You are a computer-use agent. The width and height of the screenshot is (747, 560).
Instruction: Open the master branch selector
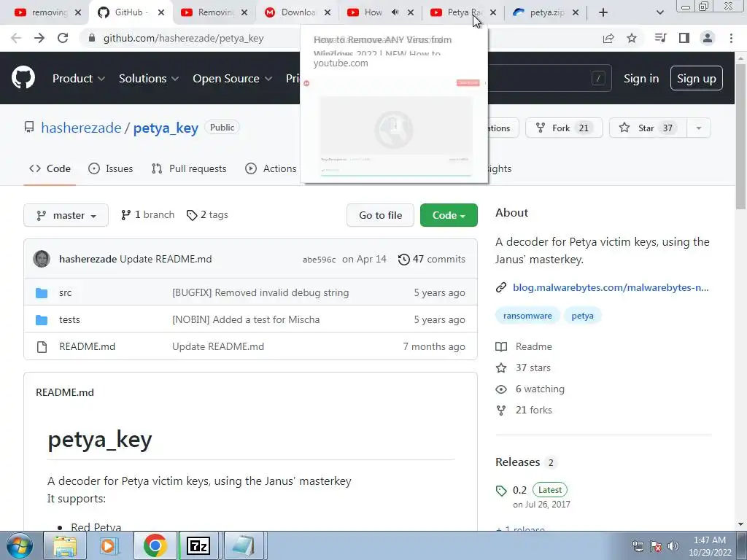pyautogui.click(x=66, y=215)
